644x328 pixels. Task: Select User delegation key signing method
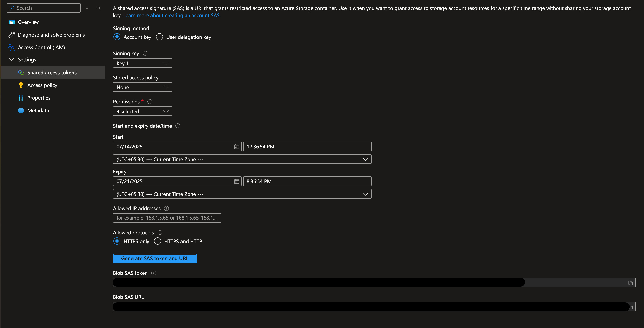point(160,37)
